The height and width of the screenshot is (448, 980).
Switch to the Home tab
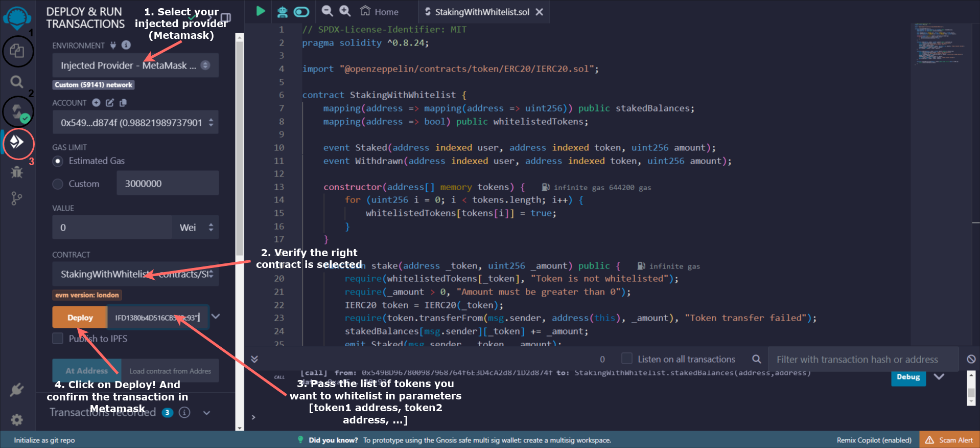[379, 12]
